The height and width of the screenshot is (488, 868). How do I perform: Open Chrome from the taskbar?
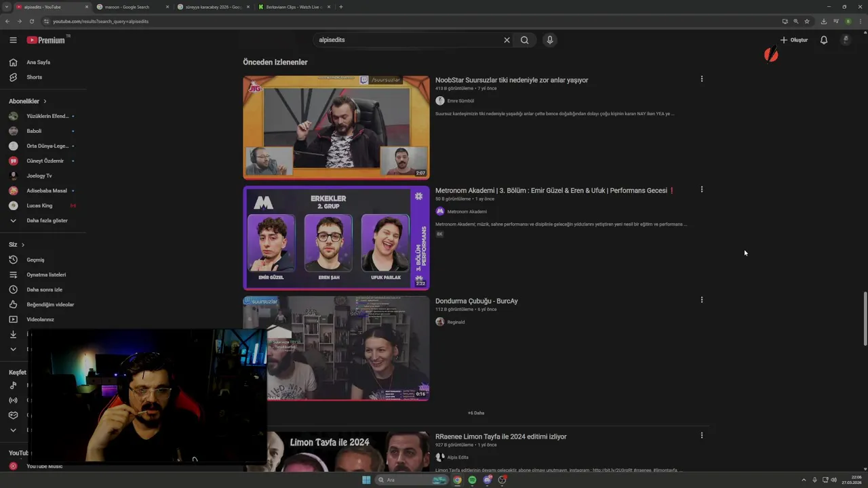click(x=458, y=480)
